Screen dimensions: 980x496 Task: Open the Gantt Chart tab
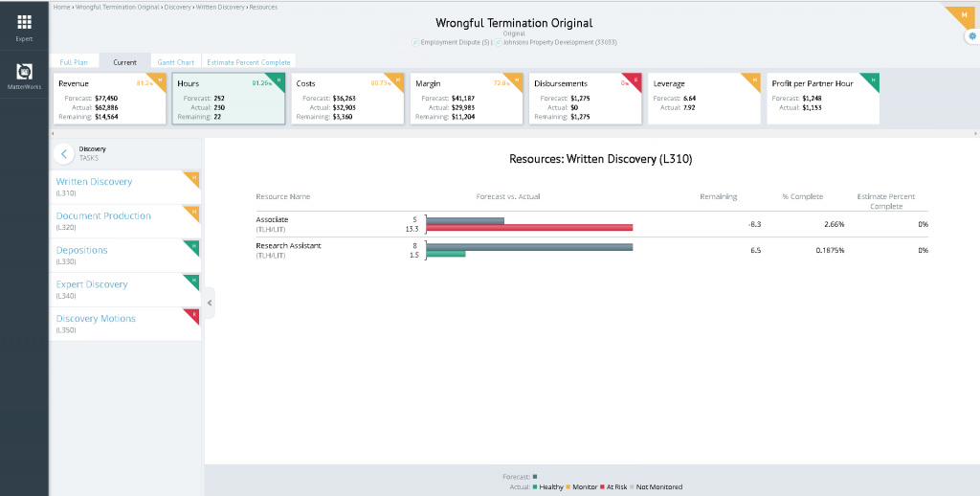click(176, 62)
